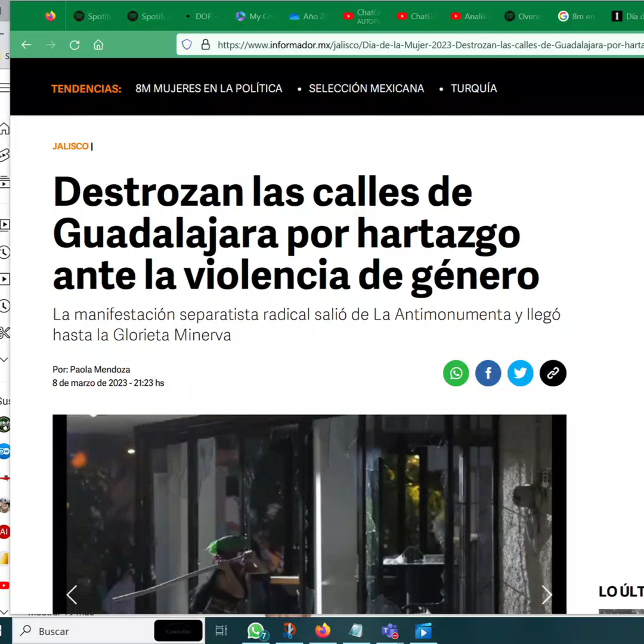Open WhatsApp from the taskbar
Viewport: 644px width, 644px height.
pyautogui.click(x=256, y=631)
